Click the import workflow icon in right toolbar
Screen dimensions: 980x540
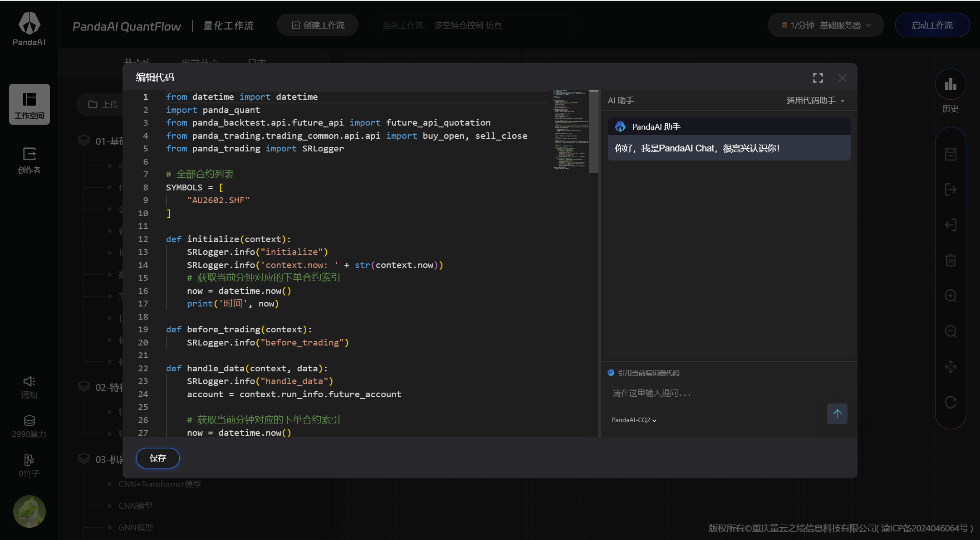pyautogui.click(x=951, y=225)
